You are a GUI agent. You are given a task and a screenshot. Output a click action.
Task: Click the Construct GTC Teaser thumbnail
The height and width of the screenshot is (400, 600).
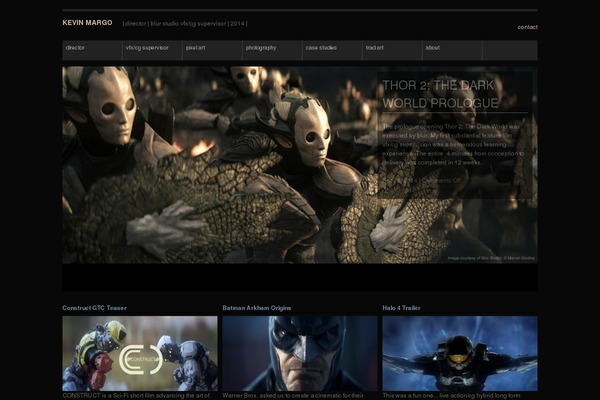coord(140,353)
